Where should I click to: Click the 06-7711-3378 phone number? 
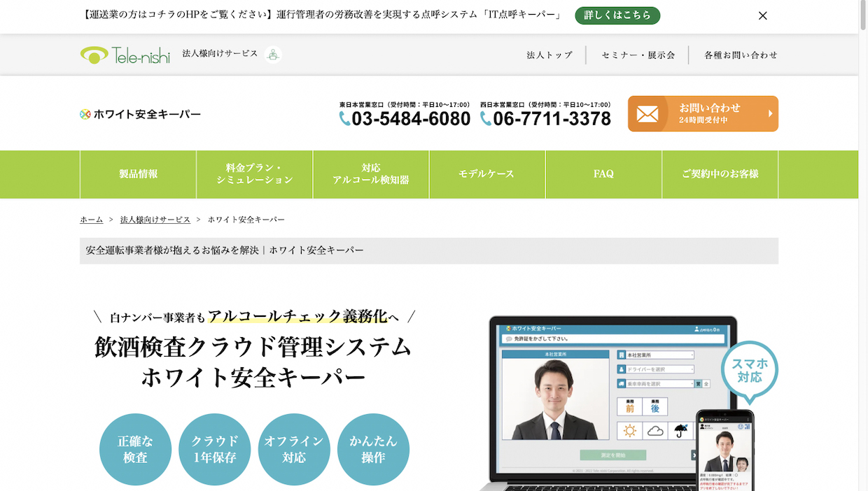tap(552, 119)
